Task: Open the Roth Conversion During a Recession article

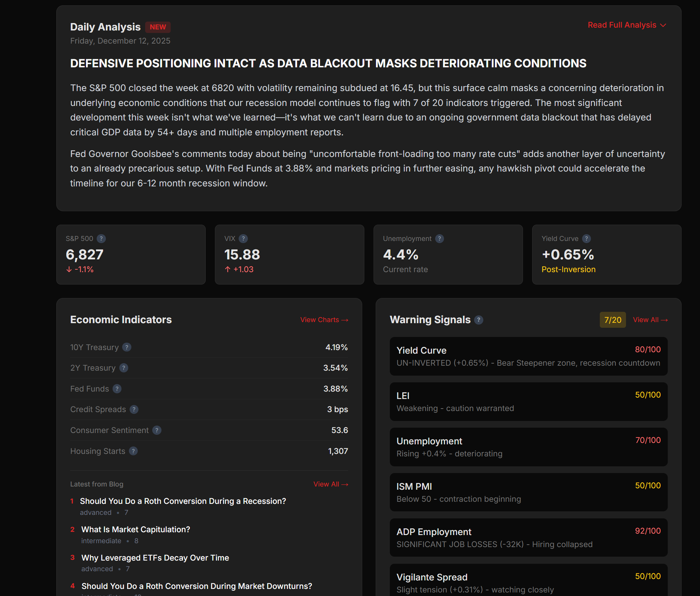Action: [183, 501]
